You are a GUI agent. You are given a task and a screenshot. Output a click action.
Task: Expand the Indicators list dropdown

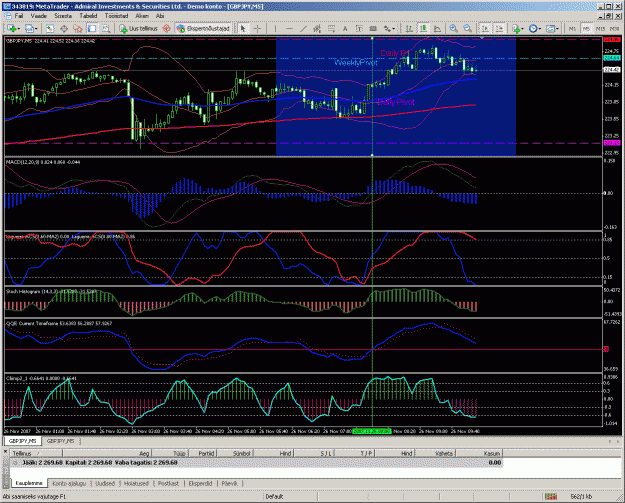tap(523, 29)
